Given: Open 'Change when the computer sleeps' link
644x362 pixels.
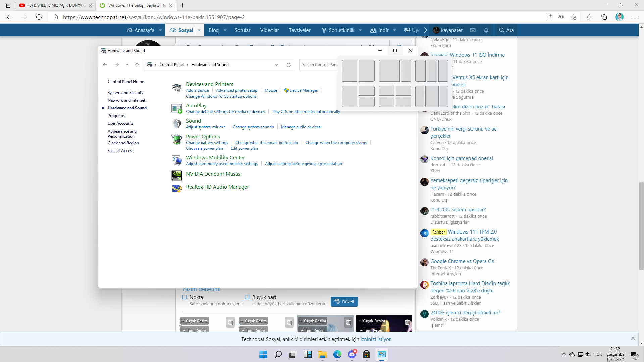Looking at the screenshot, I should [336, 142].
